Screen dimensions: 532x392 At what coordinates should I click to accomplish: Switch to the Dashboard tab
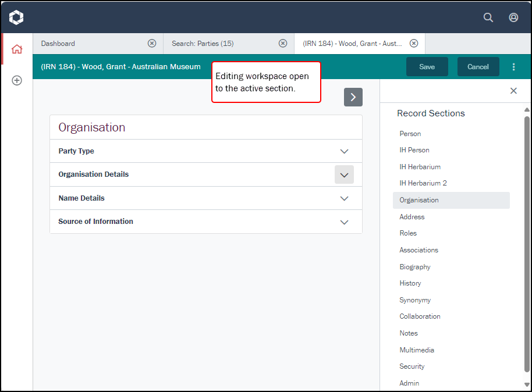click(x=87, y=44)
